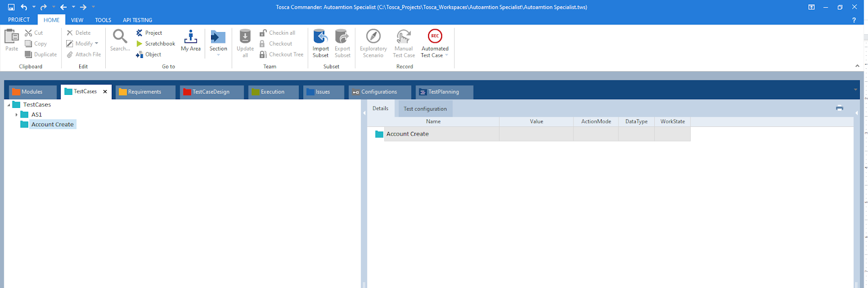The image size is (868, 288).
Task: Click the Checkout button
Action: click(x=276, y=43)
